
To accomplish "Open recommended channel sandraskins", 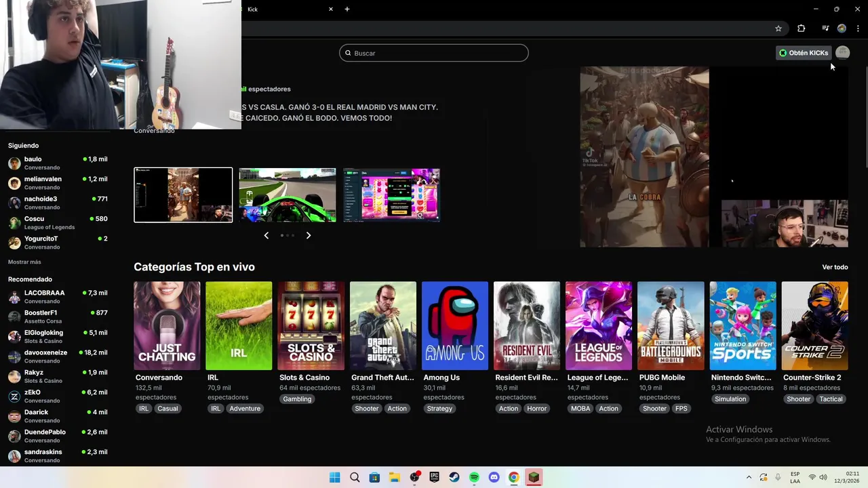I will [58, 455].
